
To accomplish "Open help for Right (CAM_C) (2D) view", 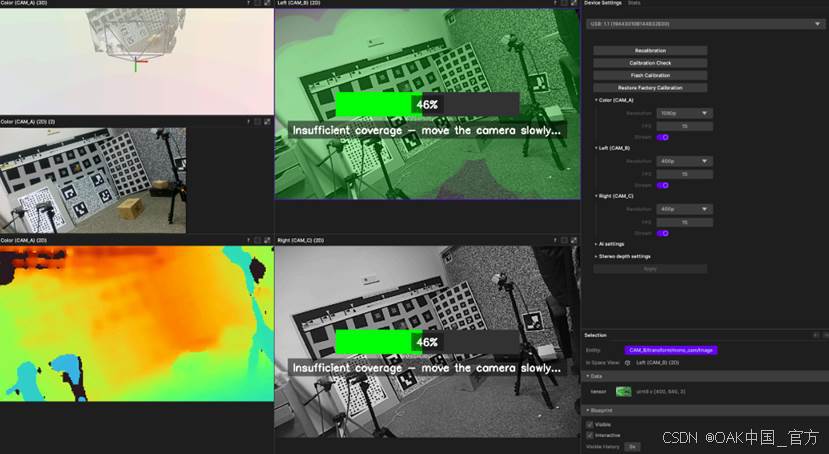I will pyautogui.click(x=555, y=240).
